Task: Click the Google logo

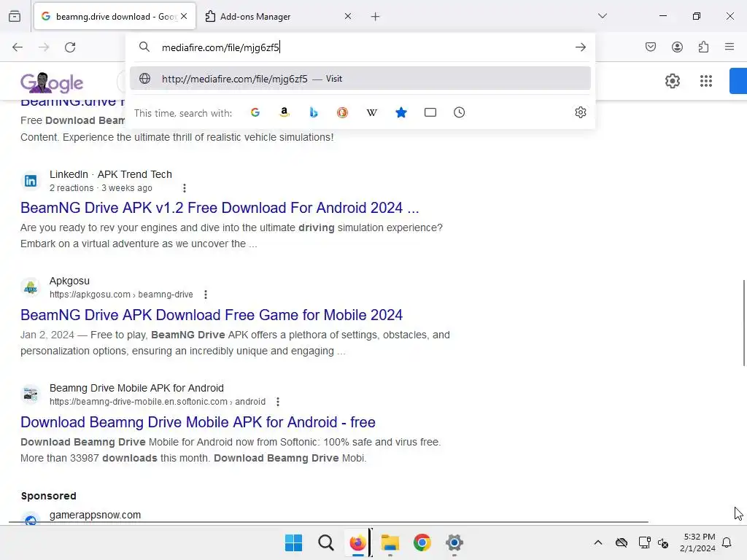Action: pos(52,83)
